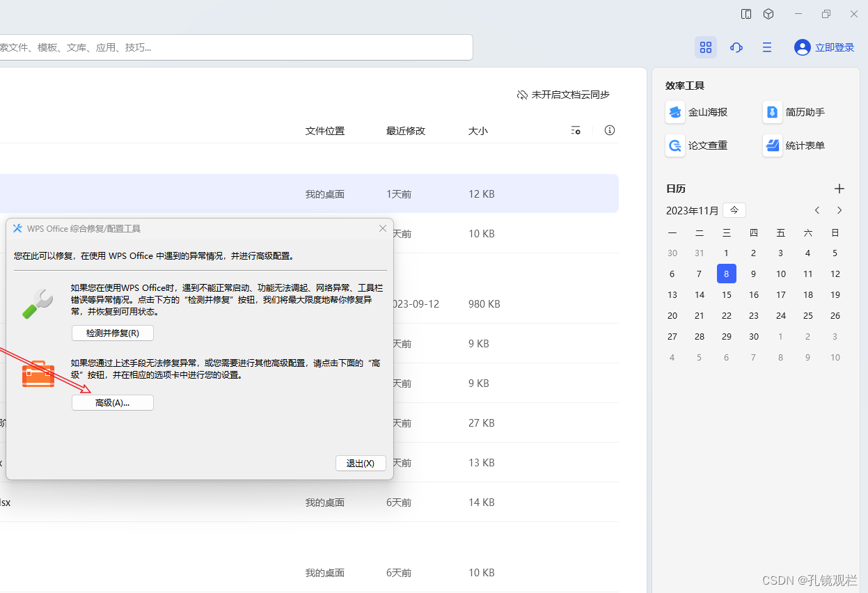Go to next month in calendar
The height and width of the screenshot is (593, 868).
(839, 210)
